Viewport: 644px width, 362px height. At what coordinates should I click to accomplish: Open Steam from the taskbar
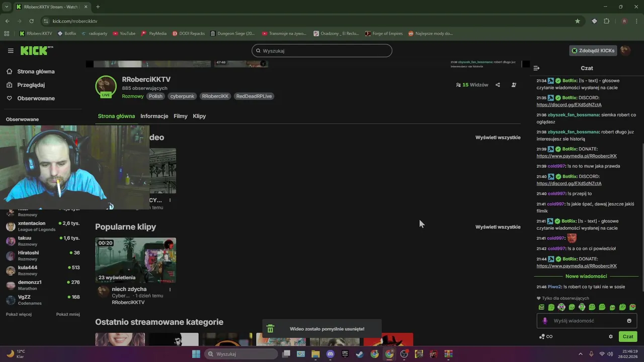(360, 354)
